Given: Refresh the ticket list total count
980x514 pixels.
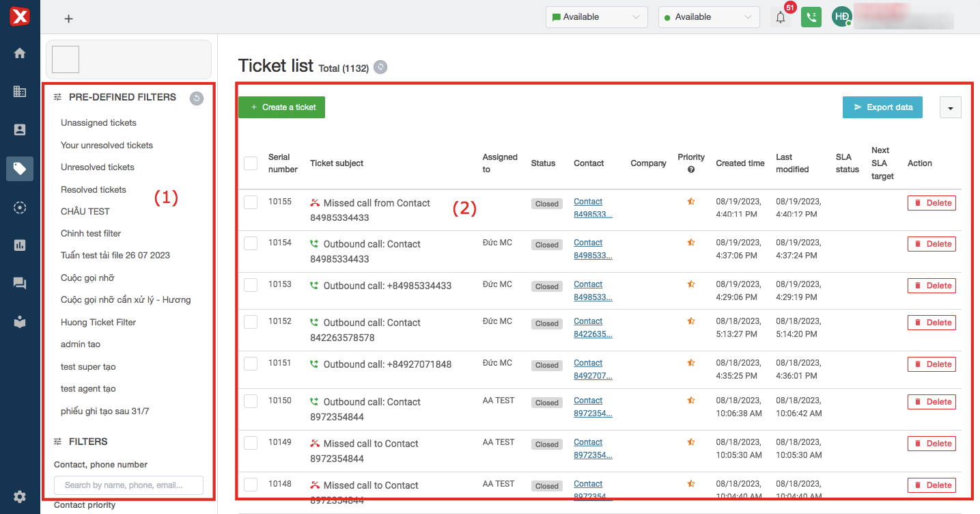Looking at the screenshot, I should pyautogui.click(x=380, y=67).
